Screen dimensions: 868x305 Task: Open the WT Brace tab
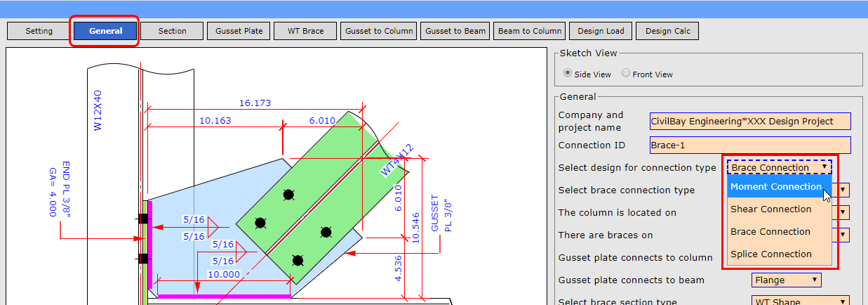pyautogui.click(x=305, y=31)
